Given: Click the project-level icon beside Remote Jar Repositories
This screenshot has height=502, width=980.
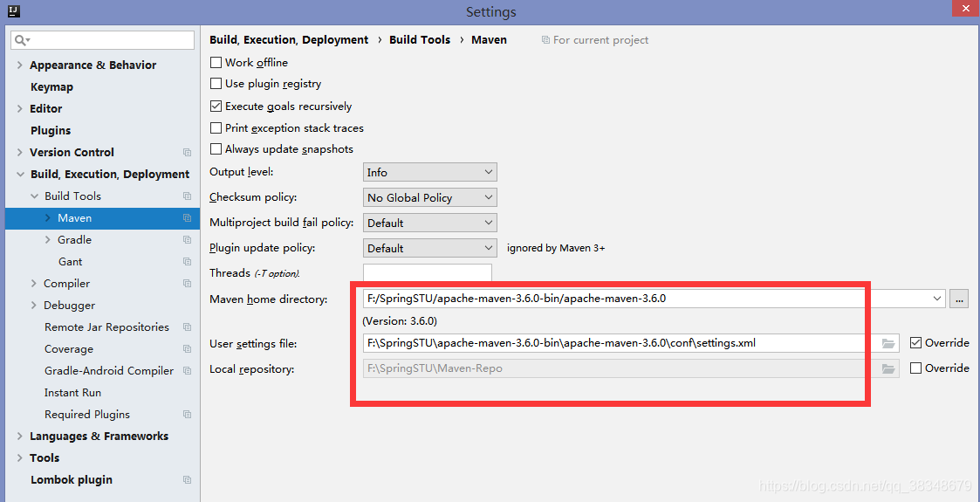Looking at the screenshot, I should 187,327.
